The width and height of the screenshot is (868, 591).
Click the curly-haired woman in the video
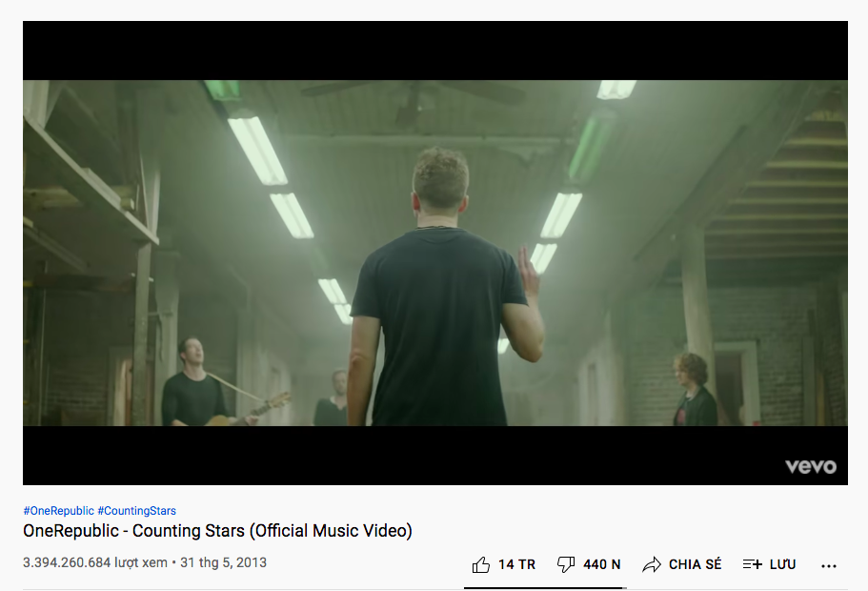pos(695,390)
